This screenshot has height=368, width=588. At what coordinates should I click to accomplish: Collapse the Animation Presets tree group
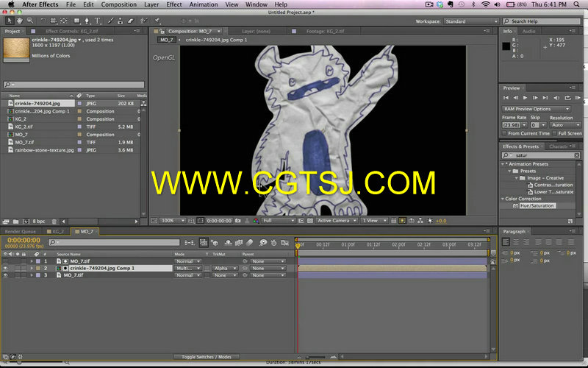[x=503, y=164]
